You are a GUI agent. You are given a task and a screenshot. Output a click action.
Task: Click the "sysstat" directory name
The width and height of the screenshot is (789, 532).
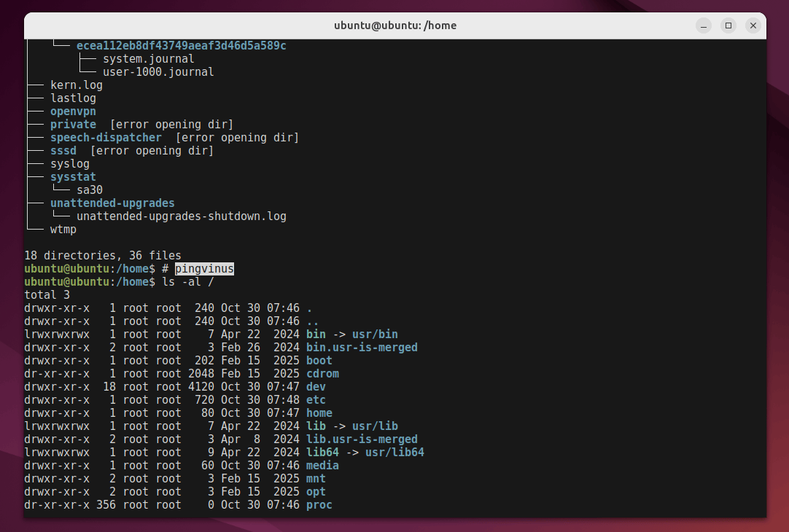(x=73, y=177)
